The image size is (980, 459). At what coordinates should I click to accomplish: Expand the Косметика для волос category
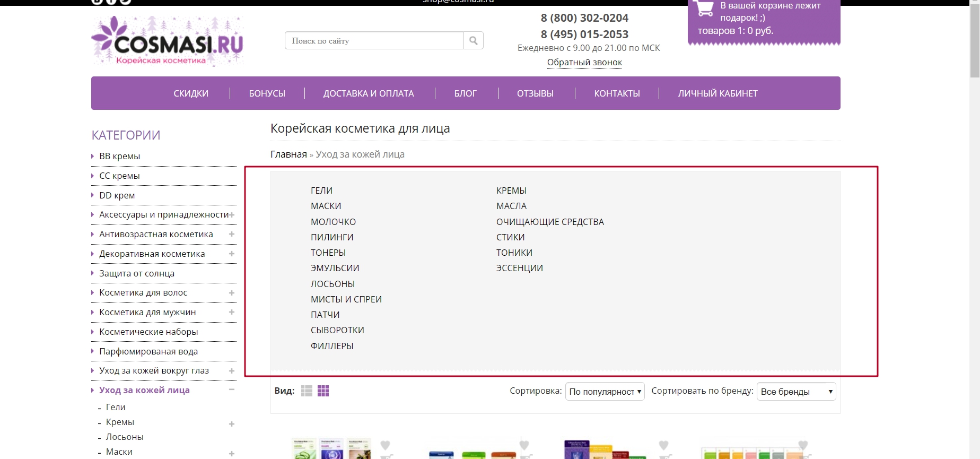(232, 293)
